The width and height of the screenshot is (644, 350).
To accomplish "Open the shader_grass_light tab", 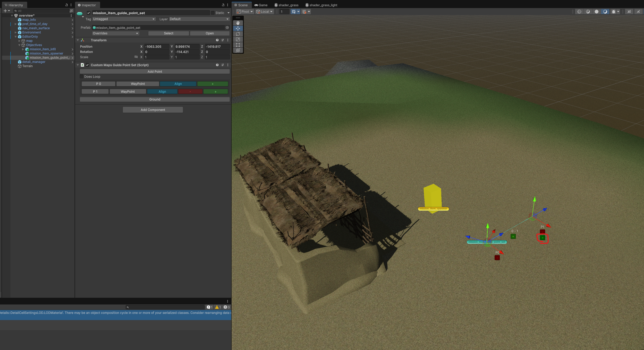I will 321,5.
